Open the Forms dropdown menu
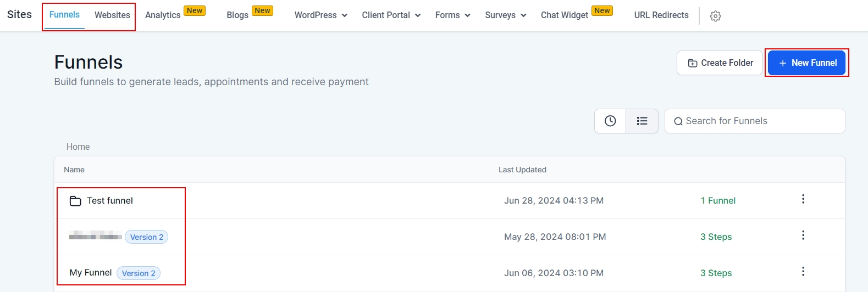Viewport: 868px width, 292px height. pyautogui.click(x=452, y=15)
